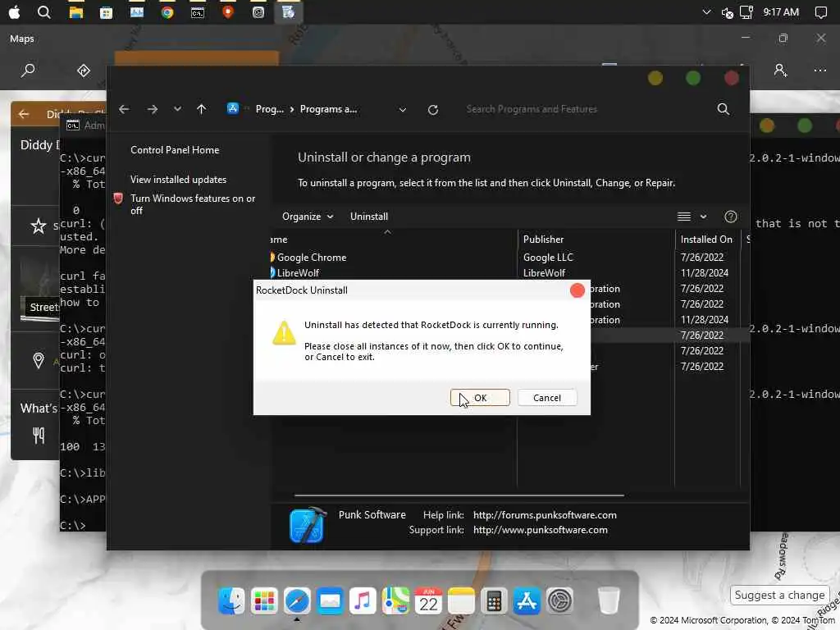Open the www.punksoftware.com support link
The height and width of the screenshot is (630, 840).
tap(540, 530)
